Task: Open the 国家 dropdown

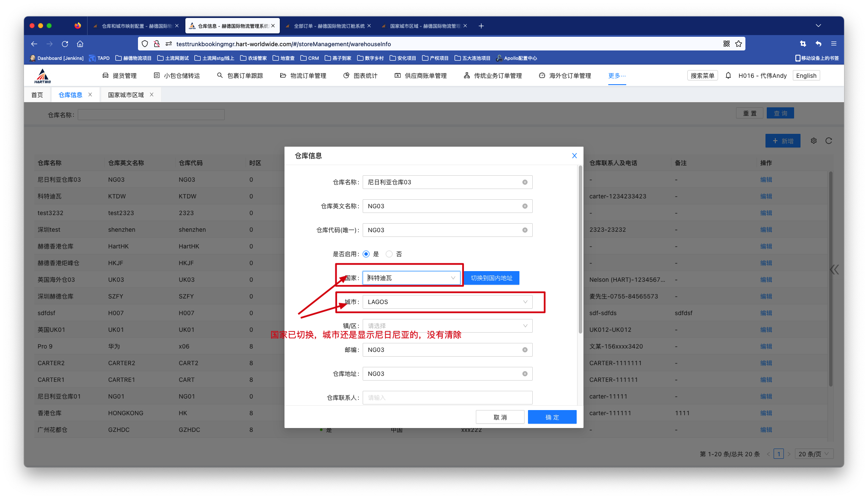Action: 411,278
